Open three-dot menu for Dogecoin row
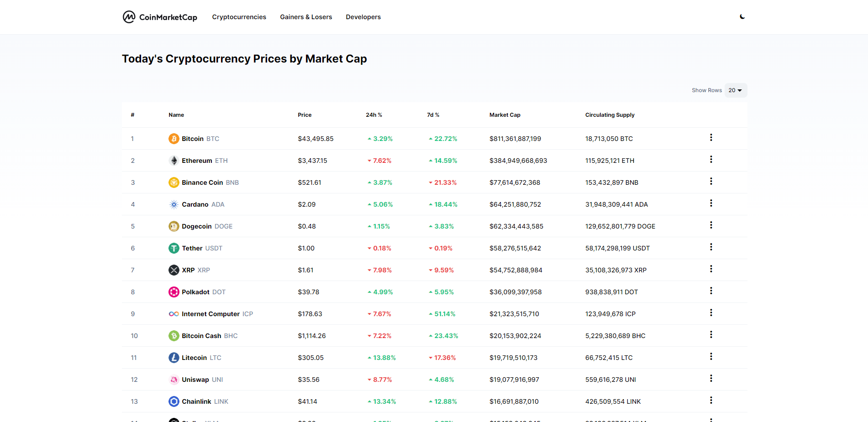This screenshot has width=868, height=422. point(711,225)
